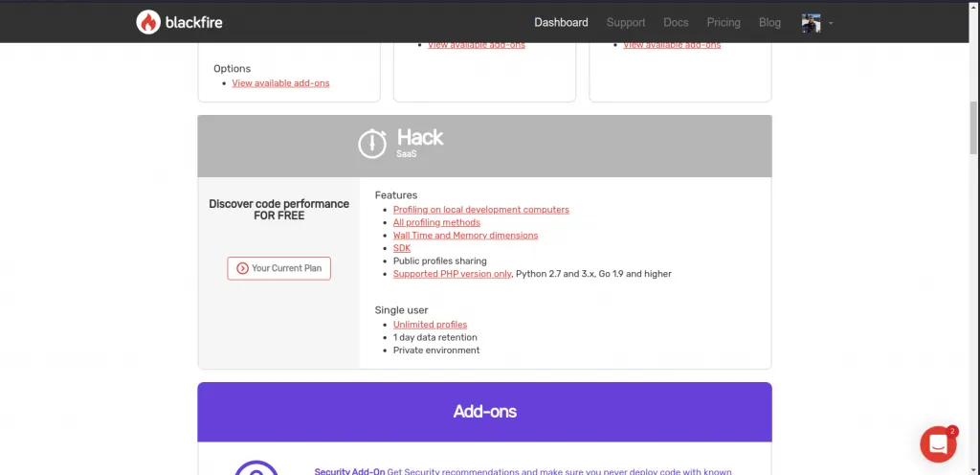Click the Hack plan stopwatch icon
This screenshot has width=980, height=475.
pos(372,144)
